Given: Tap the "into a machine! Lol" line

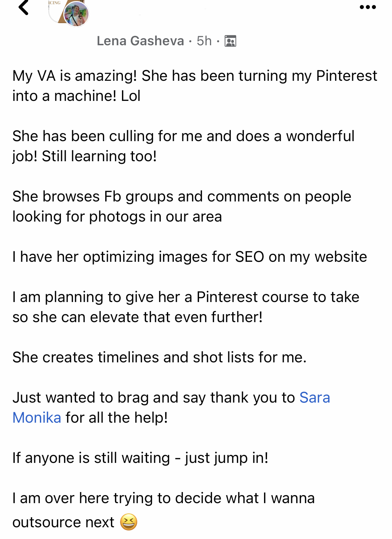Looking at the screenshot, I should pos(76,96).
